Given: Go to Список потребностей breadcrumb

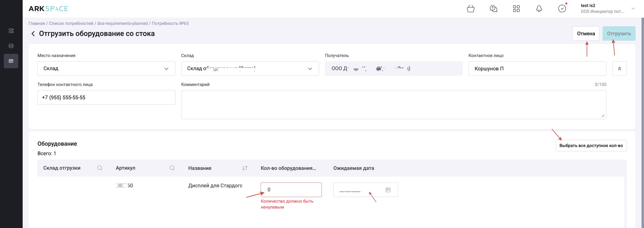Looking at the screenshot, I should [x=71, y=24].
